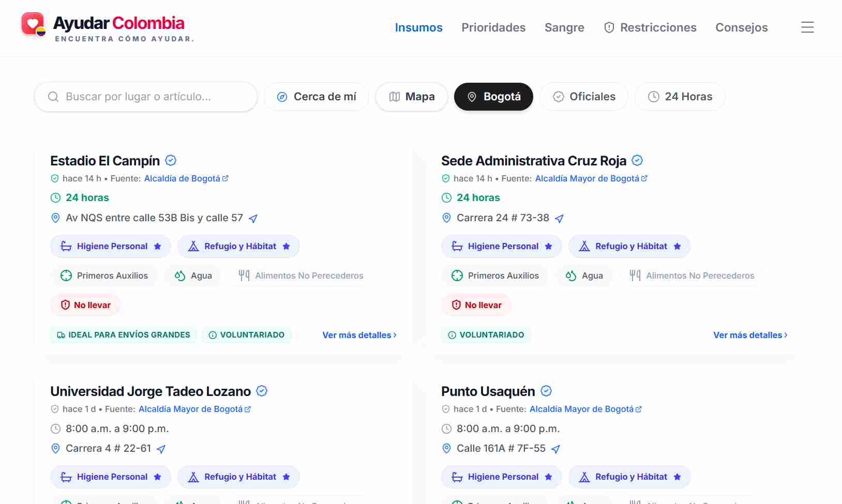Image resolution: width=842 pixels, height=504 pixels.
Task: Click verified badge beside Estadio El Campín
Action: (171, 161)
